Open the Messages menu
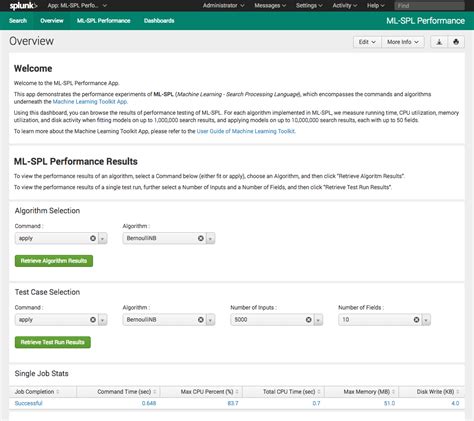Screen dimensions: 474x421 coord(270,6)
